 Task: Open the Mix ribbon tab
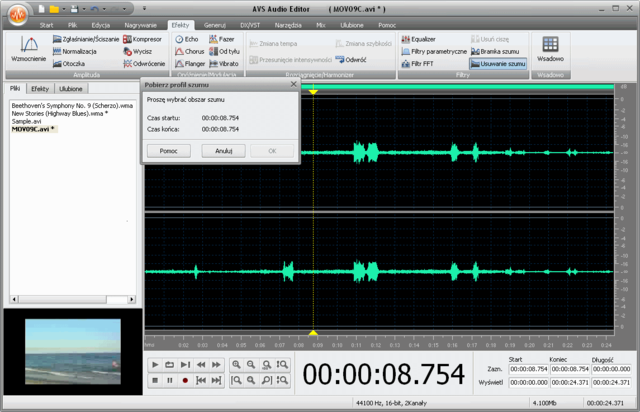click(320, 25)
